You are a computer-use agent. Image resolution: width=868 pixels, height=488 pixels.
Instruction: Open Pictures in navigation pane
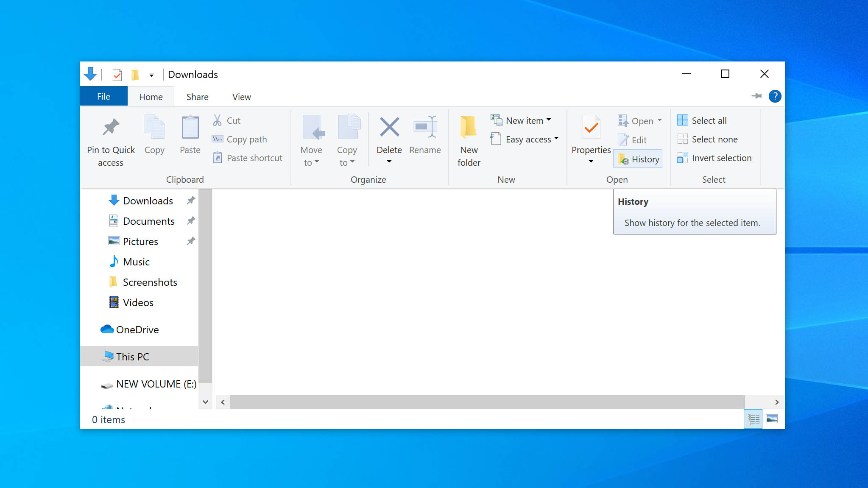click(x=140, y=241)
